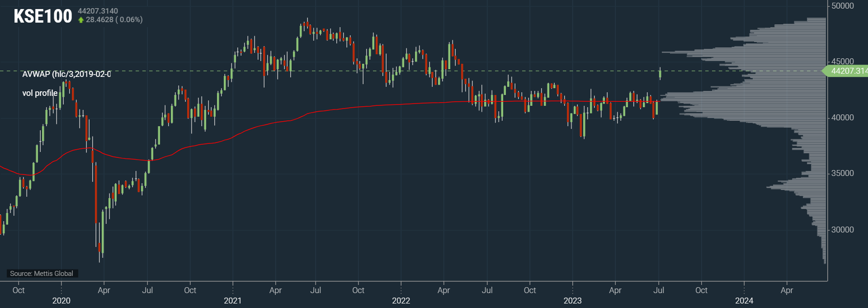
Task: Select the 44207.3140 last price value
Action: [98, 11]
